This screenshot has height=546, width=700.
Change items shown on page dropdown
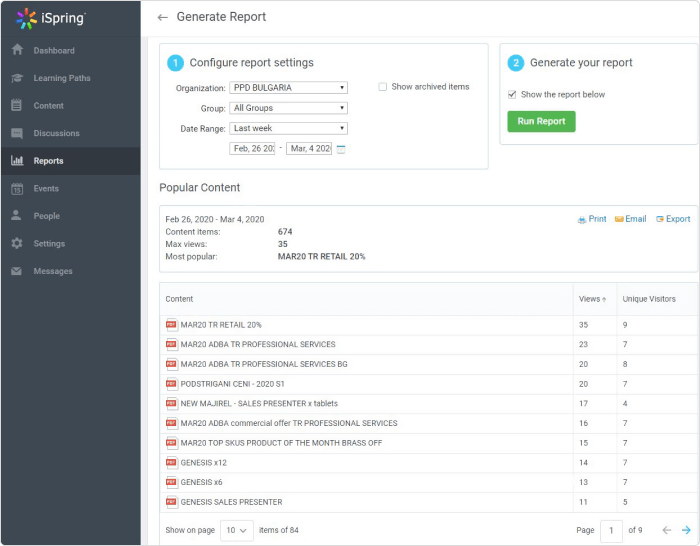[x=238, y=530]
